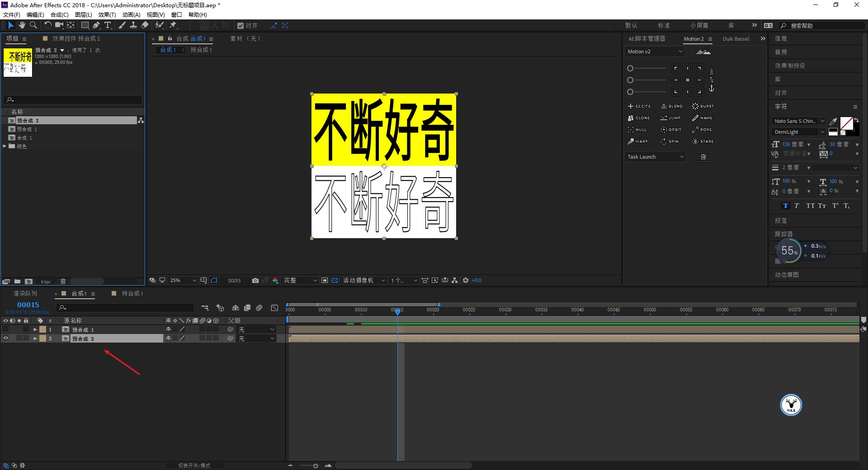
Task: Select the Pen tool
Action: 96,25
